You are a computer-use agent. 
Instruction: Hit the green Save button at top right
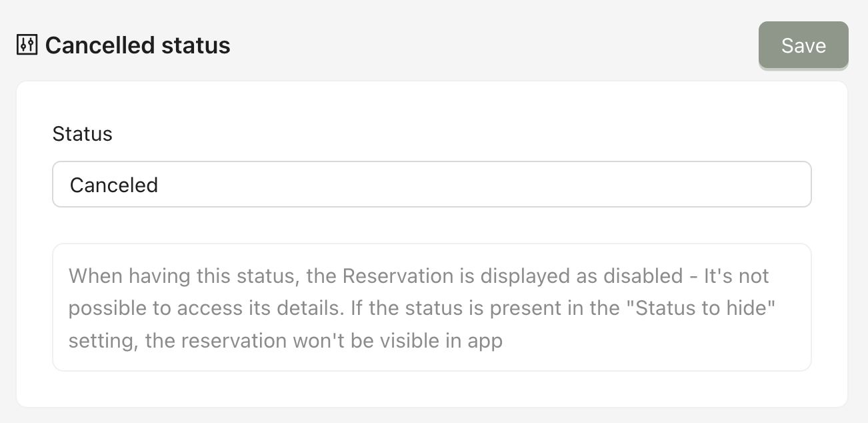(x=803, y=45)
